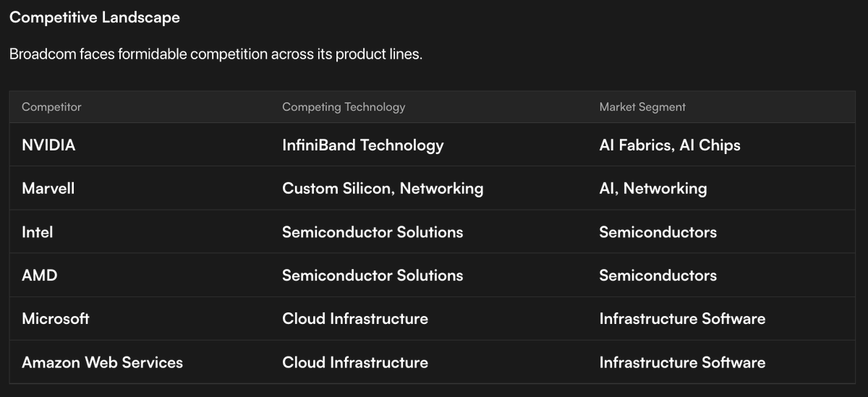Click the Competitive Landscape heading
The height and width of the screenshot is (397, 868).
(x=95, y=18)
